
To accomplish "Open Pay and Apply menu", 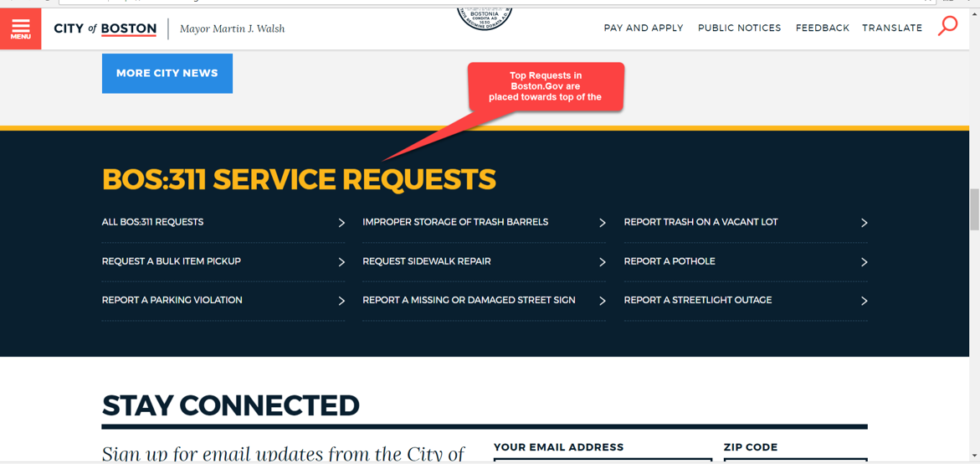I will coord(643,28).
